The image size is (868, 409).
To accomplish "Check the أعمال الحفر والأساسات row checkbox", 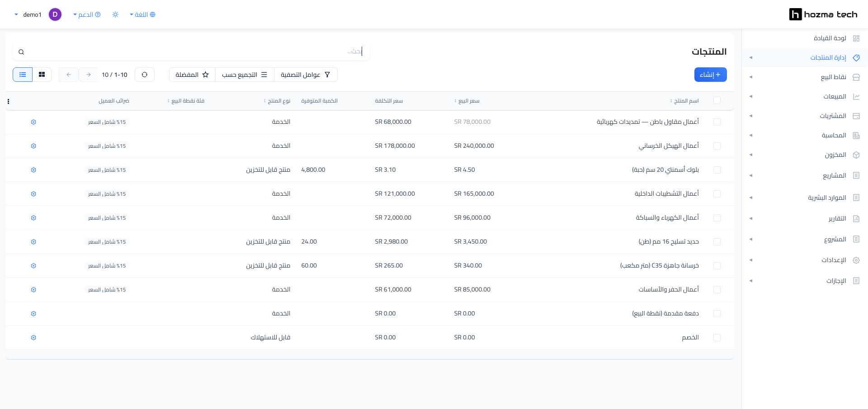I will (717, 290).
